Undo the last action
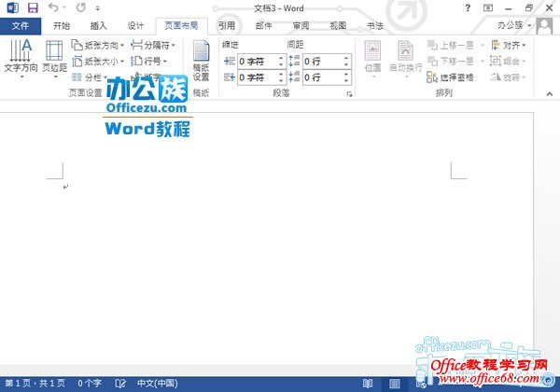Screen dimensions: 560x392 coord(53,7)
